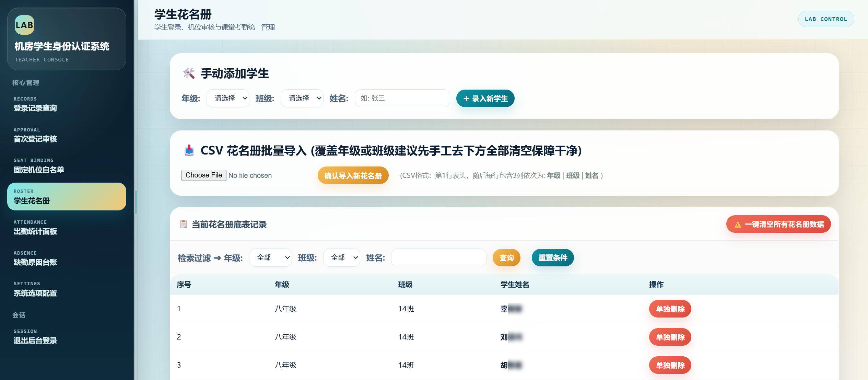Screen dimensions: 868x380
Task: Click the 查询 search button
Action: (x=506, y=257)
